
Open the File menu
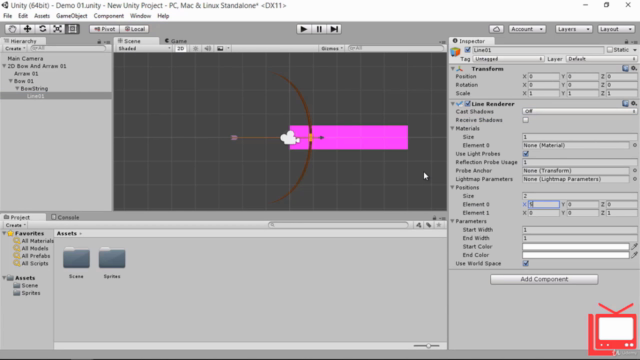coord(7,16)
